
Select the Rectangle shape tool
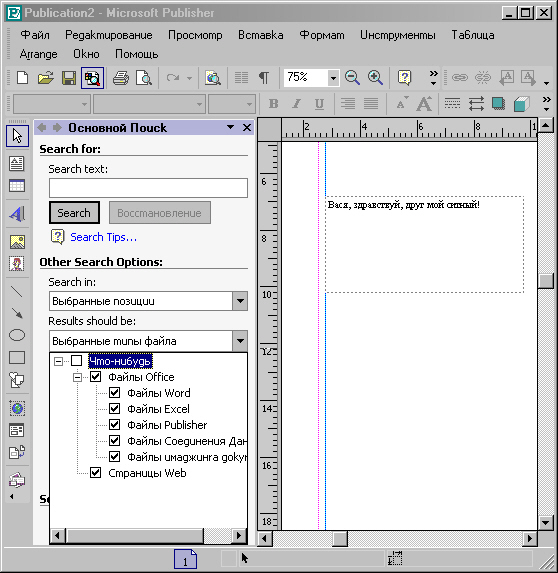[17, 357]
